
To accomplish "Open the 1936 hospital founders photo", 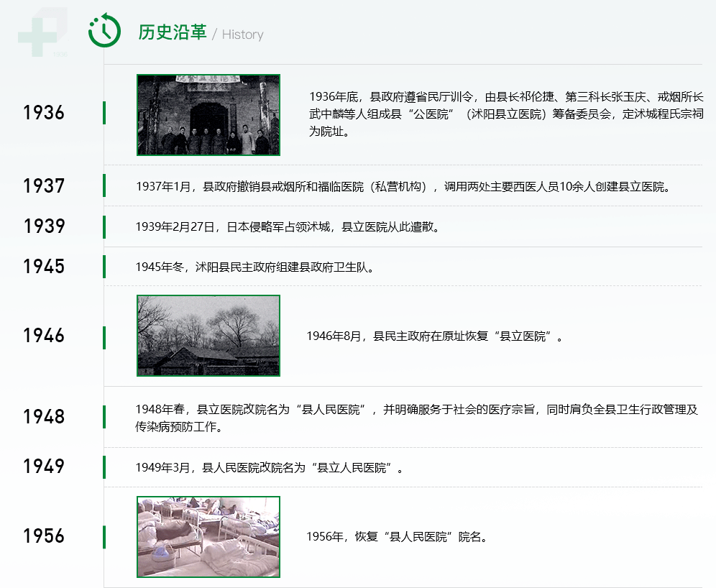I will tap(208, 115).
